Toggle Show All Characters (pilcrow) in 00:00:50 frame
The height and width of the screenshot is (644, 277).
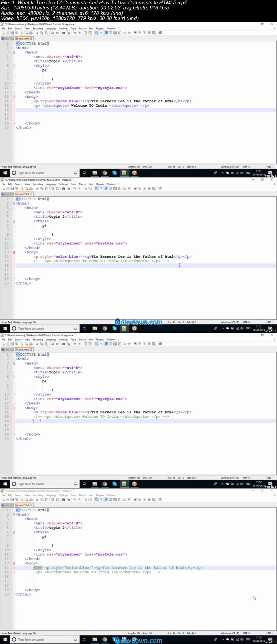pyautogui.click(x=101, y=188)
